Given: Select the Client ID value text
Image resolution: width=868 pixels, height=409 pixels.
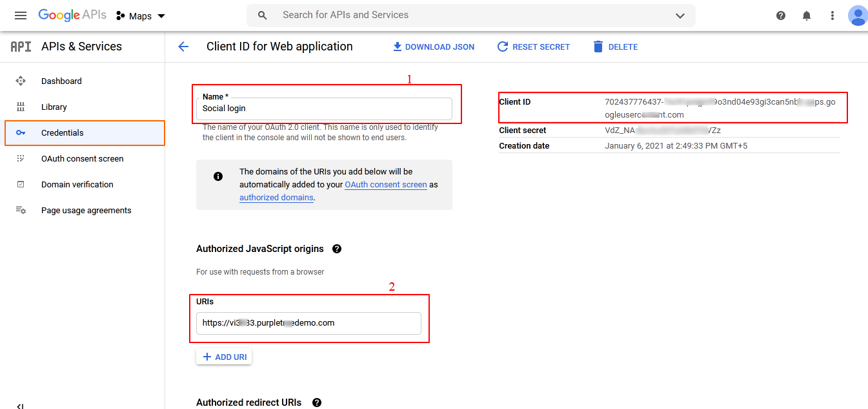Looking at the screenshot, I should click(720, 109).
